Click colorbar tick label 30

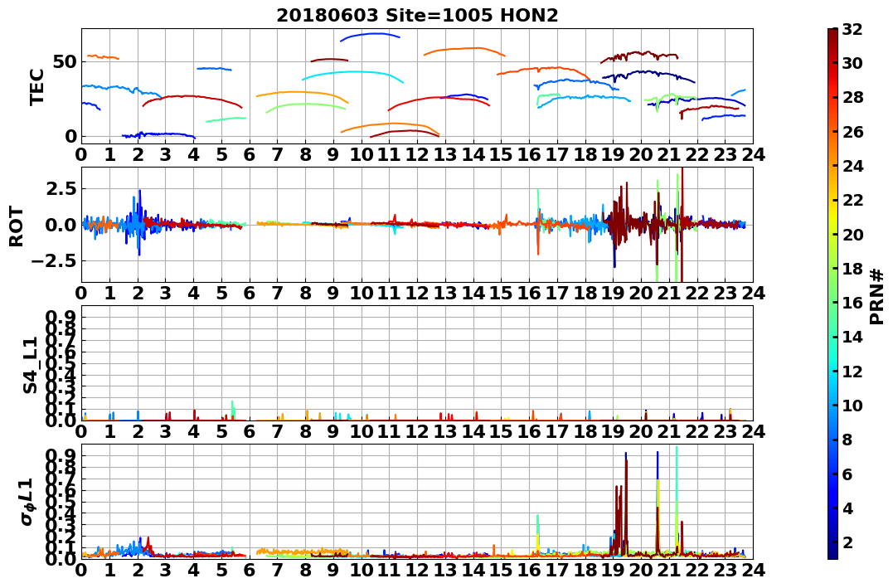(852, 63)
